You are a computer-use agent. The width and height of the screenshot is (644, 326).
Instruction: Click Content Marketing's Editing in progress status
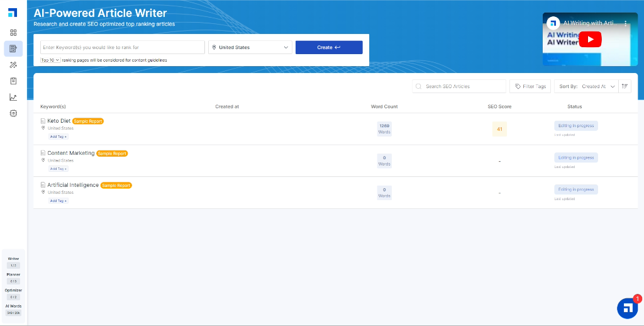(x=576, y=157)
